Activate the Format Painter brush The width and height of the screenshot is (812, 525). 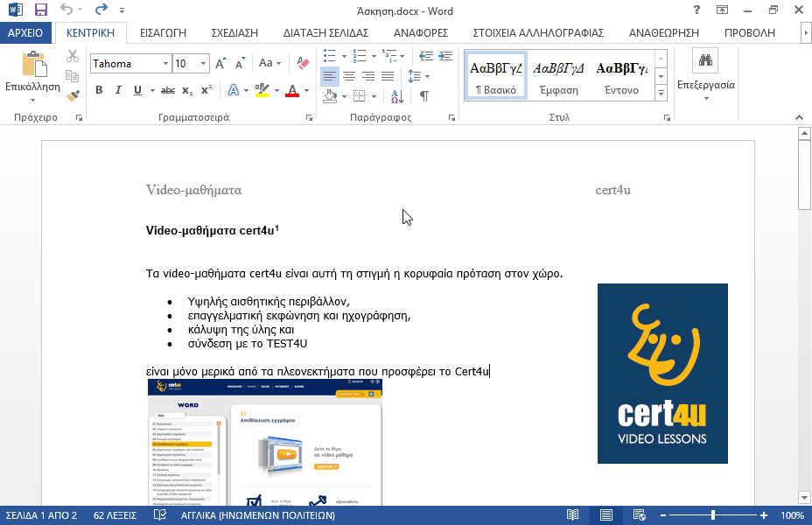(x=73, y=95)
